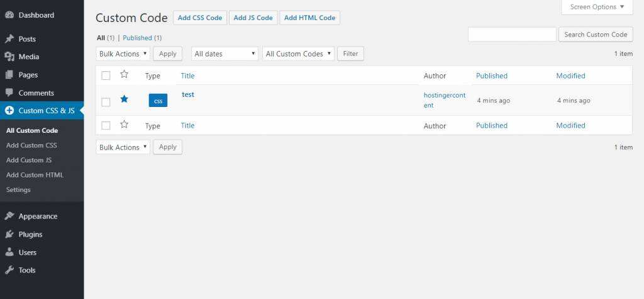Viewport: 644px width, 299px height.
Task: Toggle the blue active star on test row
Action: (124, 99)
